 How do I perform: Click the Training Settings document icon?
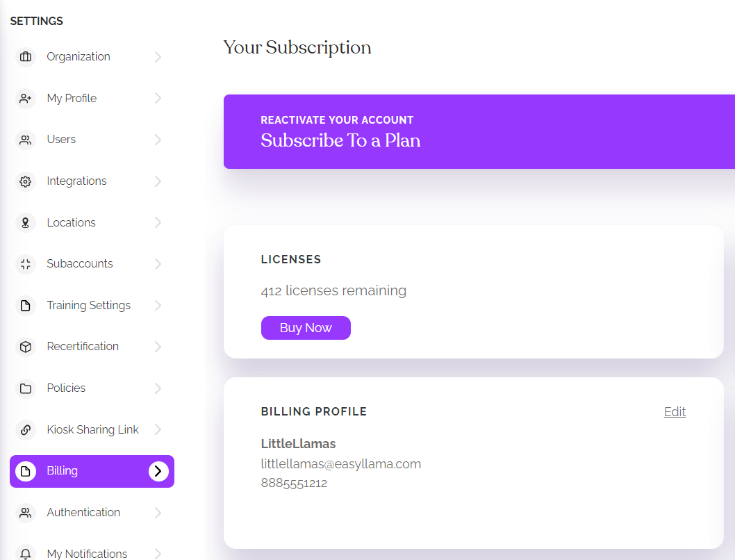26,305
